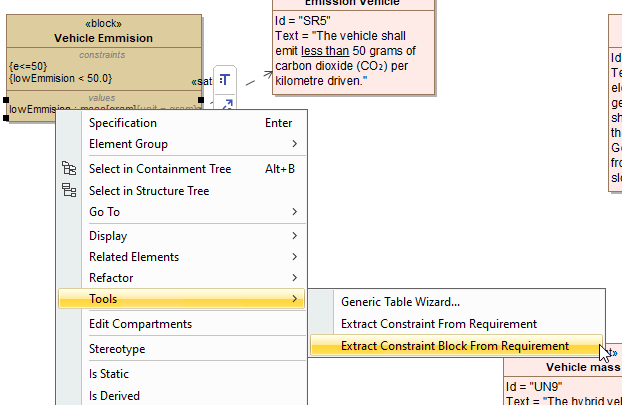
Task: Toggle the Is Static option
Action: [x=109, y=374]
